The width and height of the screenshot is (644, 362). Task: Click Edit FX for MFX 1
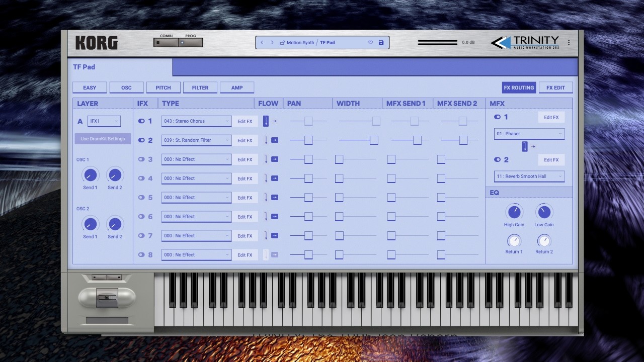point(551,117)
